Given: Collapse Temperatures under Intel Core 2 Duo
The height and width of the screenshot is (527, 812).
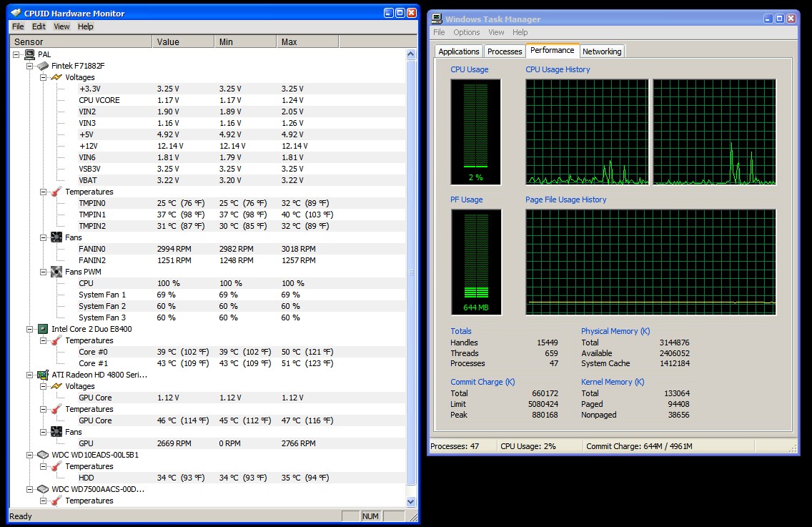Looking at the screenshot, I should (x=43, y=340).
